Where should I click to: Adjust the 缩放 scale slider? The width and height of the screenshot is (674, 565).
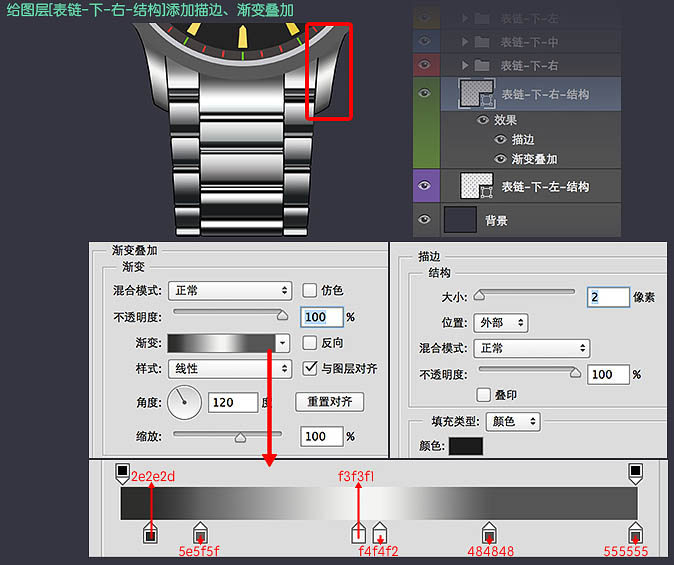240,437
